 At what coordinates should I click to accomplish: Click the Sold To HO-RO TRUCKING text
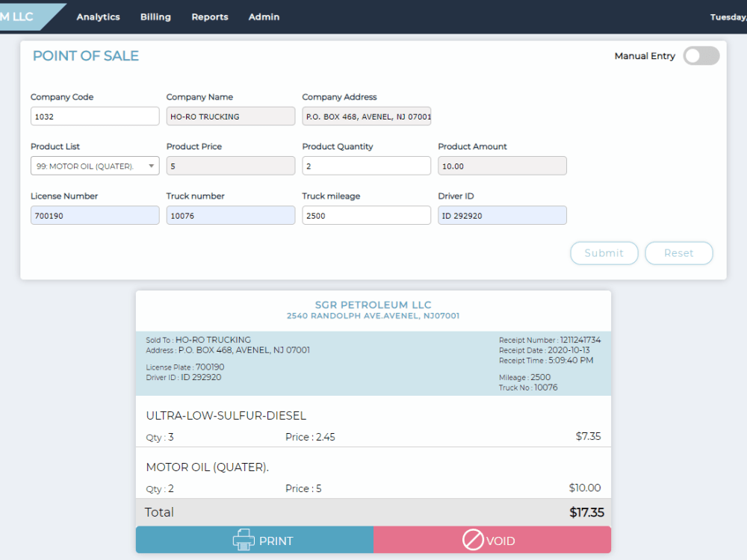tap(198, 340)
